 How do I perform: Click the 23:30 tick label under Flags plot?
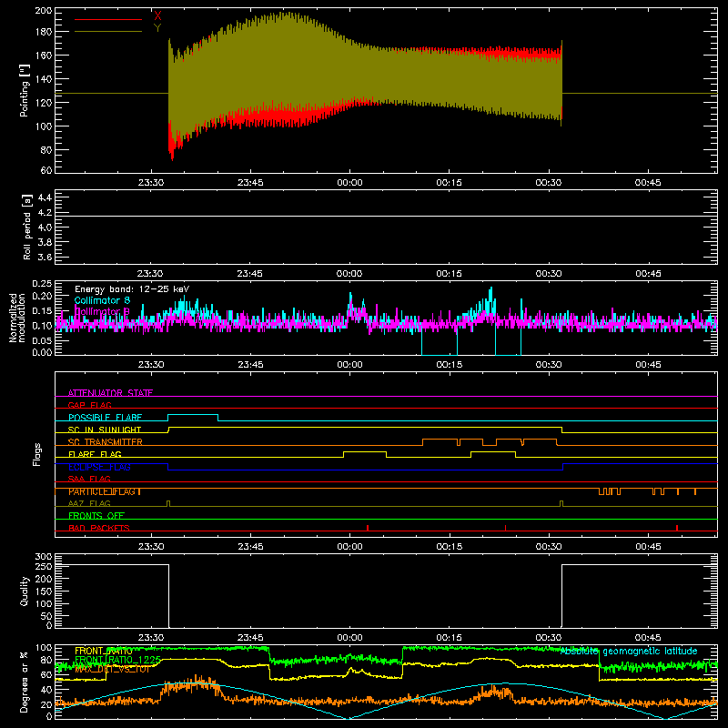coord(151,547)
